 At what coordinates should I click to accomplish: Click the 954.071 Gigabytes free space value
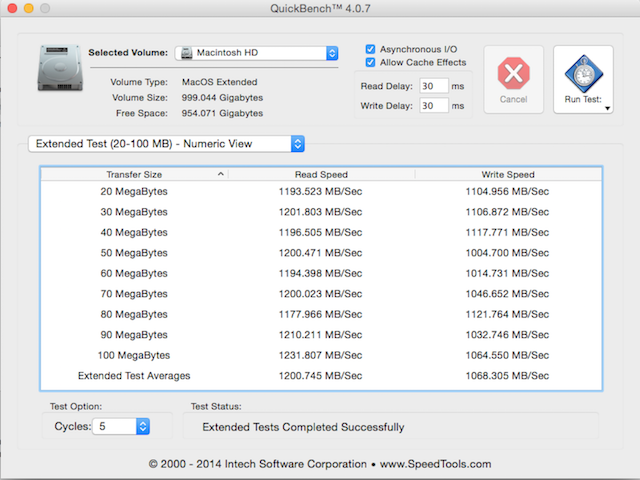pos(222,113)
